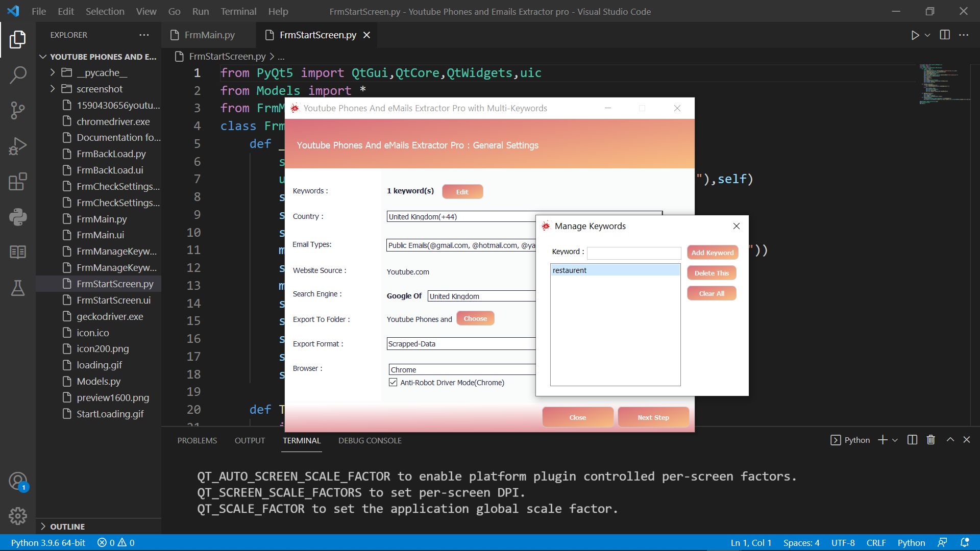
Task: Open the Export Format dropdown
Action: tap(461, 344)
